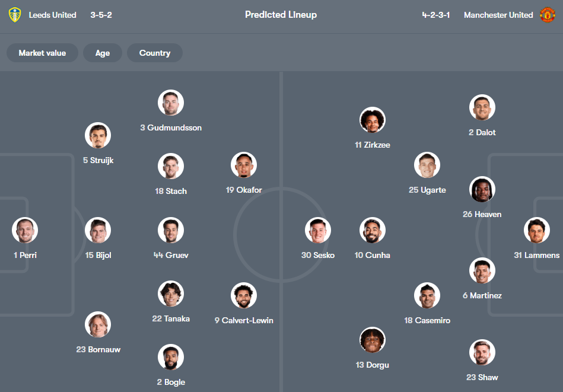
Task: Toggle the Market value display
Action: click(42, 53)
